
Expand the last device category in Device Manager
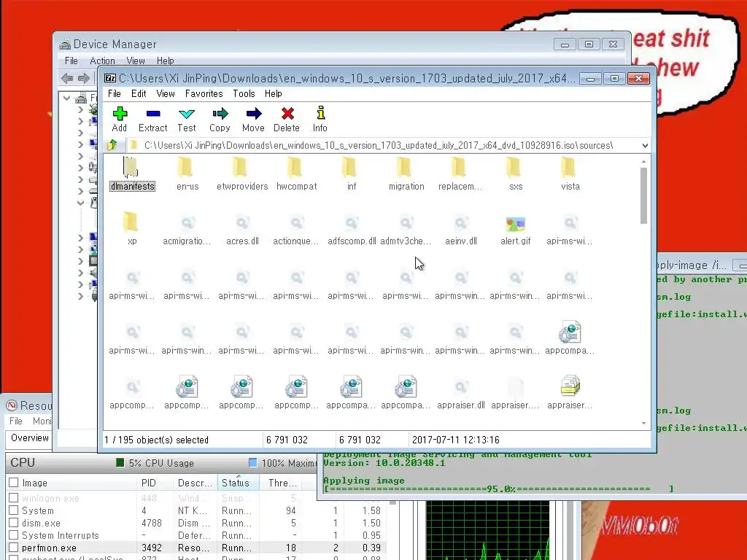click(80, 296)
